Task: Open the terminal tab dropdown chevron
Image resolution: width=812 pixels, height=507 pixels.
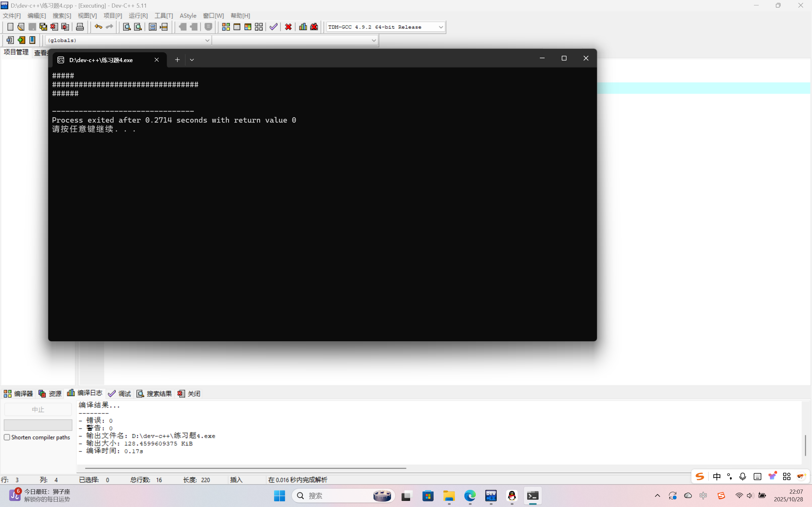Action: [x=192, y=60]
